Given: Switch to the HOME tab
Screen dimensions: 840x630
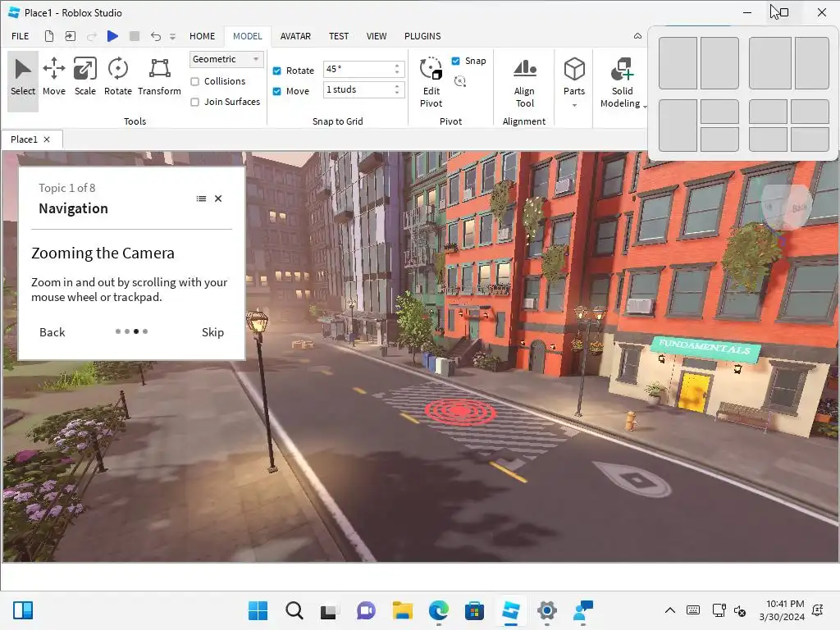Looking at the screenshot, I should (x=202, y=36).
